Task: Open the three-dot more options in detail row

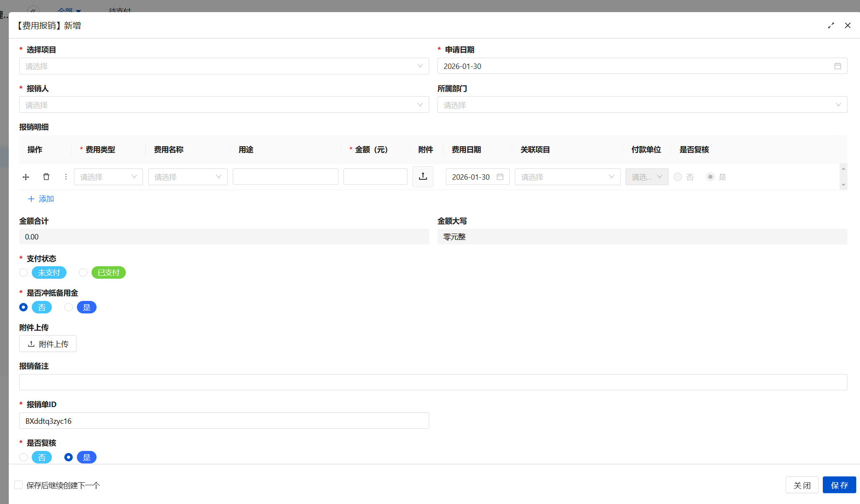Action: pos(66,177)
